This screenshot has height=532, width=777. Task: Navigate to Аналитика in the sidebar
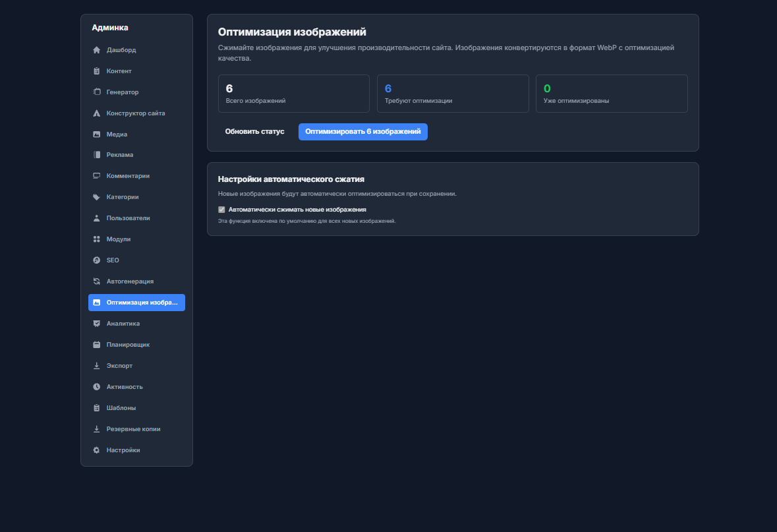point(123,324)
